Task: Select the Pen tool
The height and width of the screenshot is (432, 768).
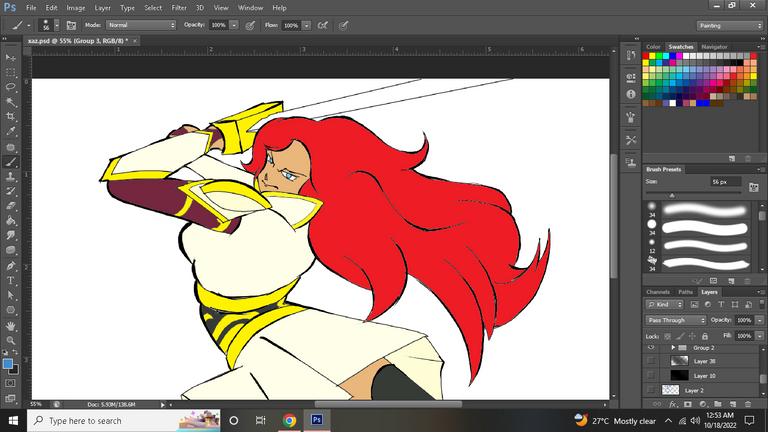Action: [x=10, y=266]
